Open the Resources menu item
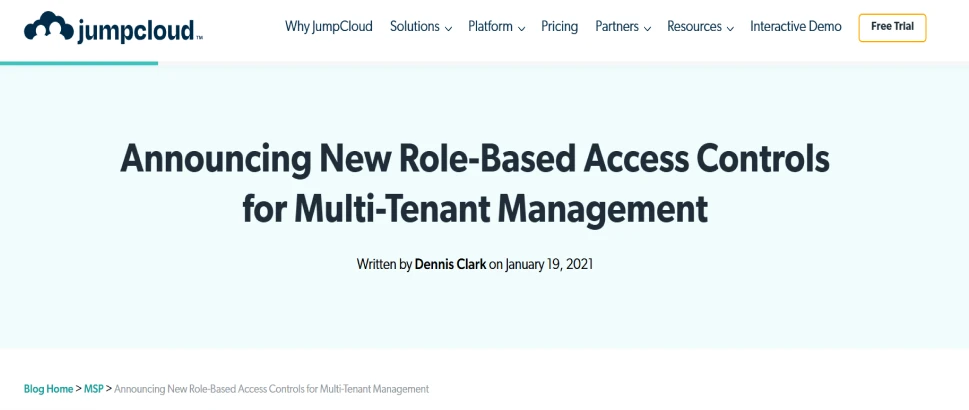Image resolution: width=969 pixels, height=410 pixels. [x=694, y=27]
